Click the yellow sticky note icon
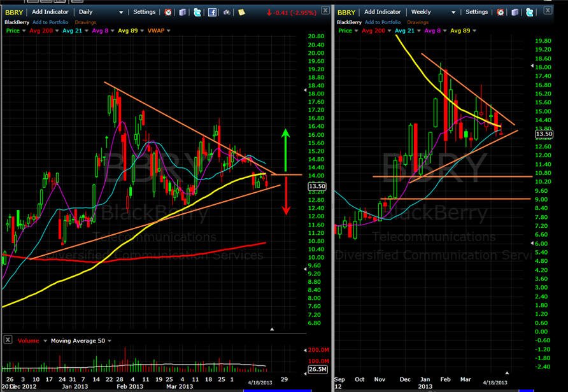The height and width of the screenshot is (392, 568). tap(241, 12)
